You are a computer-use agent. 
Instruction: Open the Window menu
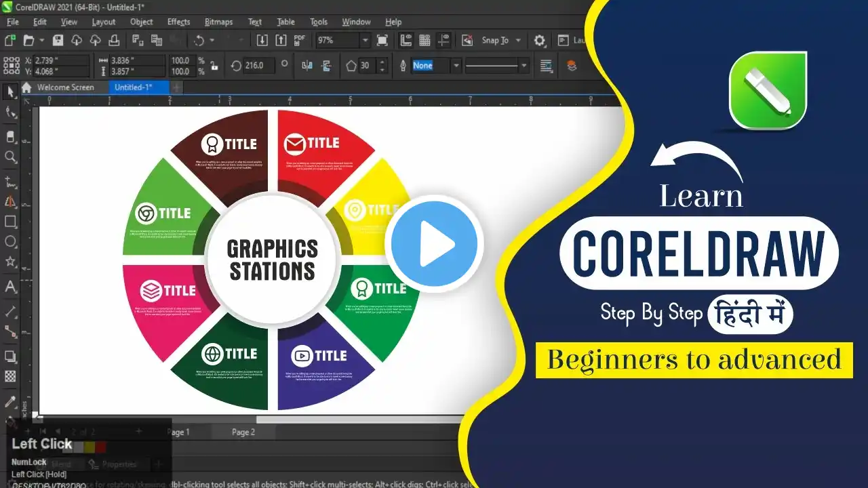[x=356, y=22]
